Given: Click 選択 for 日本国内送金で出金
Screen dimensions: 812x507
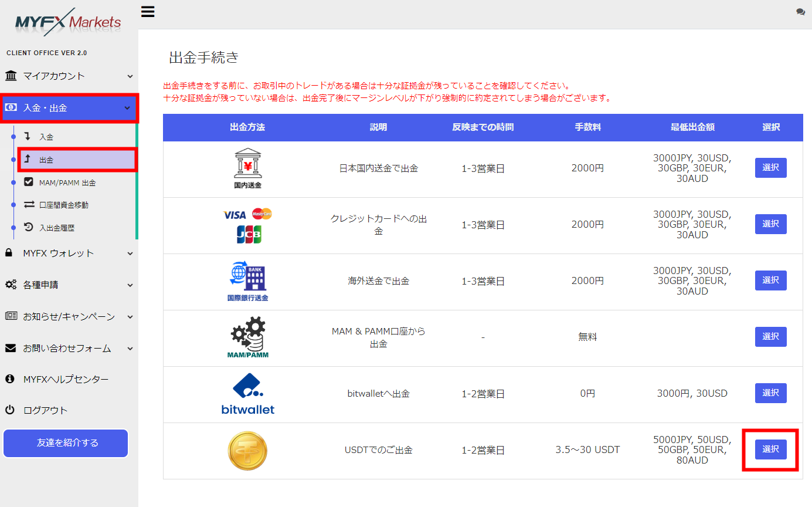Looking at the screenshot, I should pos(770,168).
